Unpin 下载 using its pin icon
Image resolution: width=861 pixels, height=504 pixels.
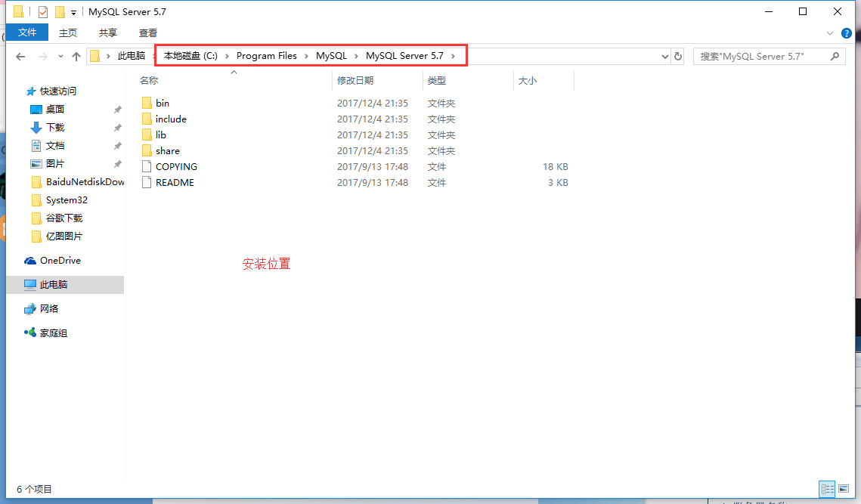pyautogui.click(x=117, y=128)
